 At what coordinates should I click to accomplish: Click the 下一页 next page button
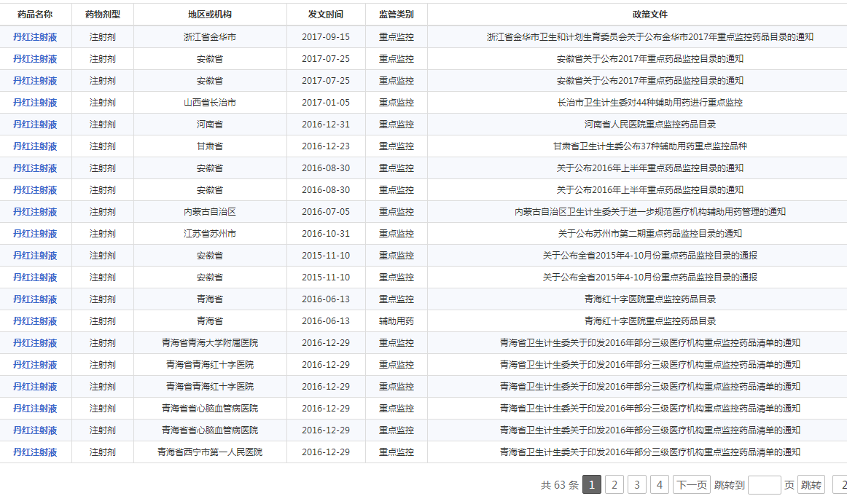[x=691, y=485]
